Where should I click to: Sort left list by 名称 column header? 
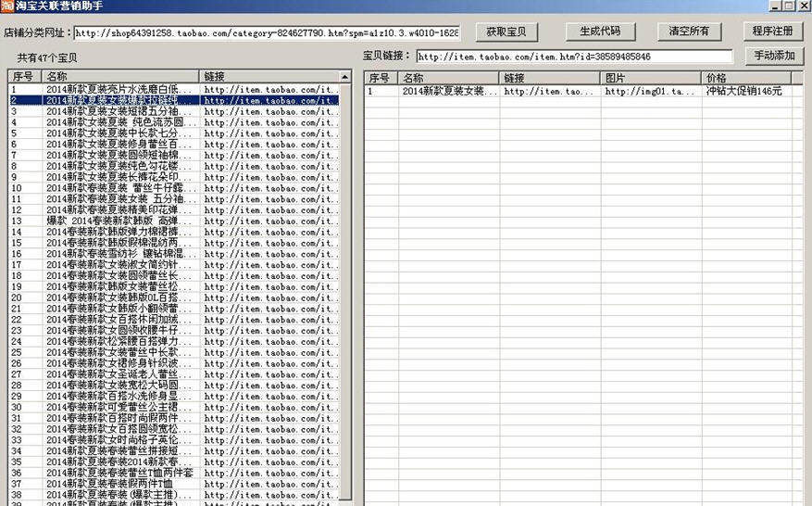tap(120, 77)
